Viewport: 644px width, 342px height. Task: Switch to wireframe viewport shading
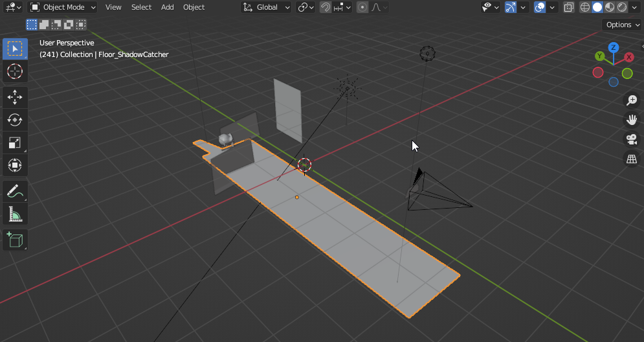point(585,7)
